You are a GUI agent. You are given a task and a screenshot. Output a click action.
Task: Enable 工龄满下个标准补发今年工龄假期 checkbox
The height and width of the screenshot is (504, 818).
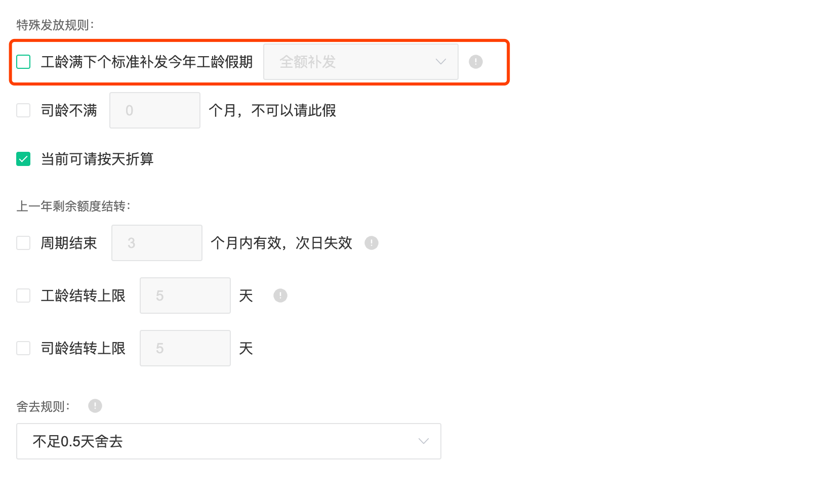(x=23, y=62)
